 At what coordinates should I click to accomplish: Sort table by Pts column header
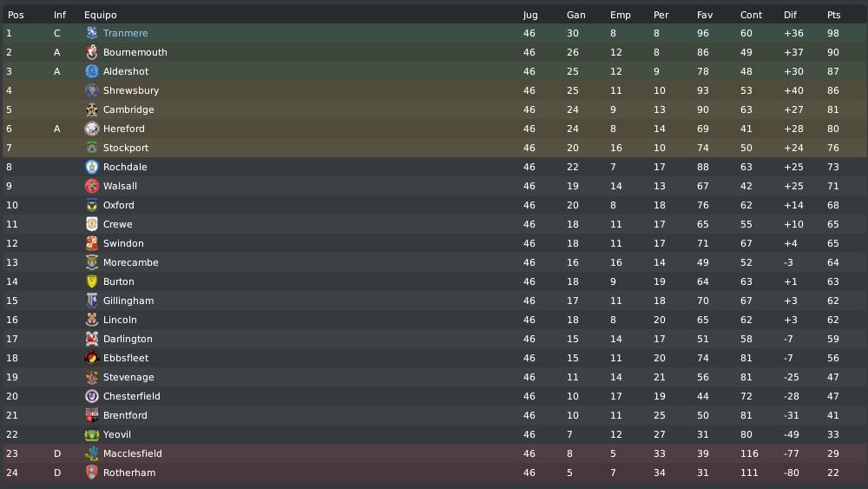click(x=833, y=15)
